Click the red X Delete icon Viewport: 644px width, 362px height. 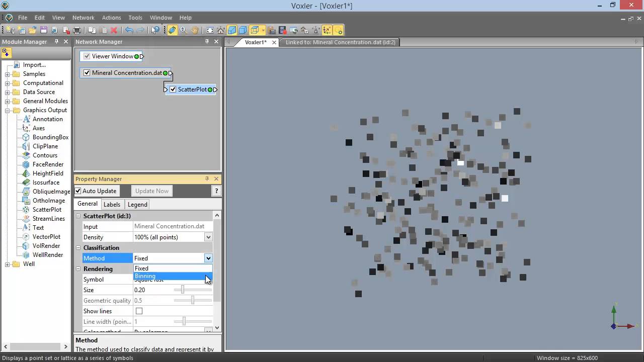(114, 30)
